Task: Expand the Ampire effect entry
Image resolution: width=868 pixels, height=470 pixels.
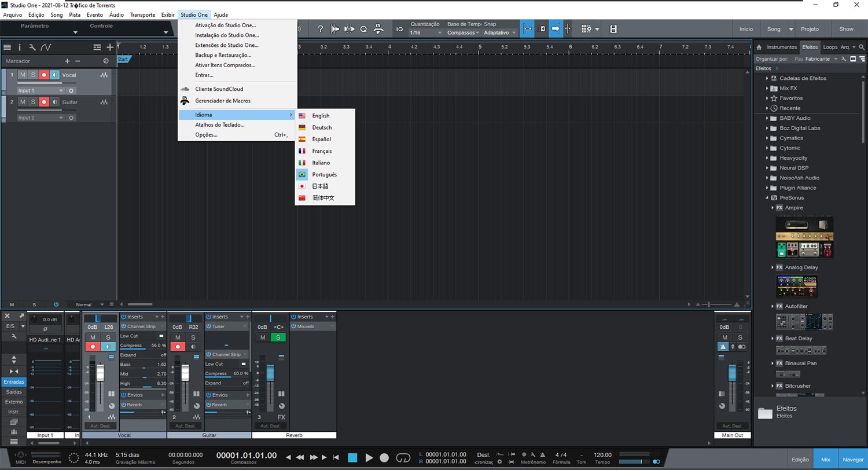Action: point(773,208)
